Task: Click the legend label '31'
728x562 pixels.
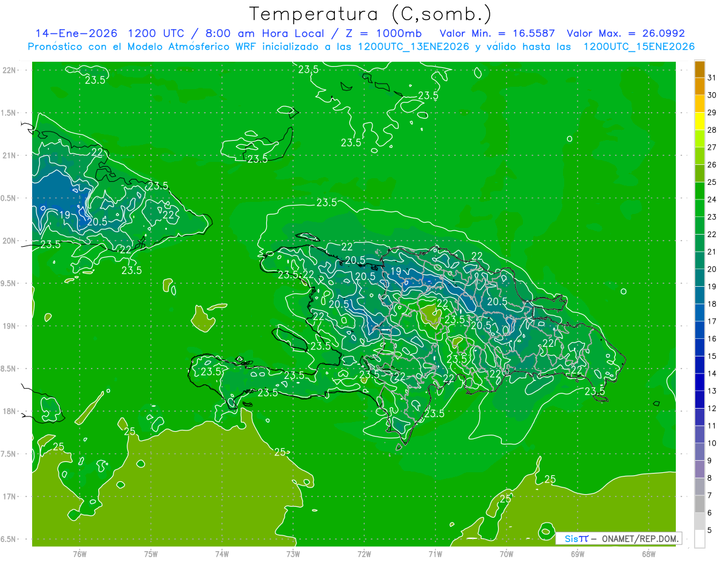Action: pos(712,78)
